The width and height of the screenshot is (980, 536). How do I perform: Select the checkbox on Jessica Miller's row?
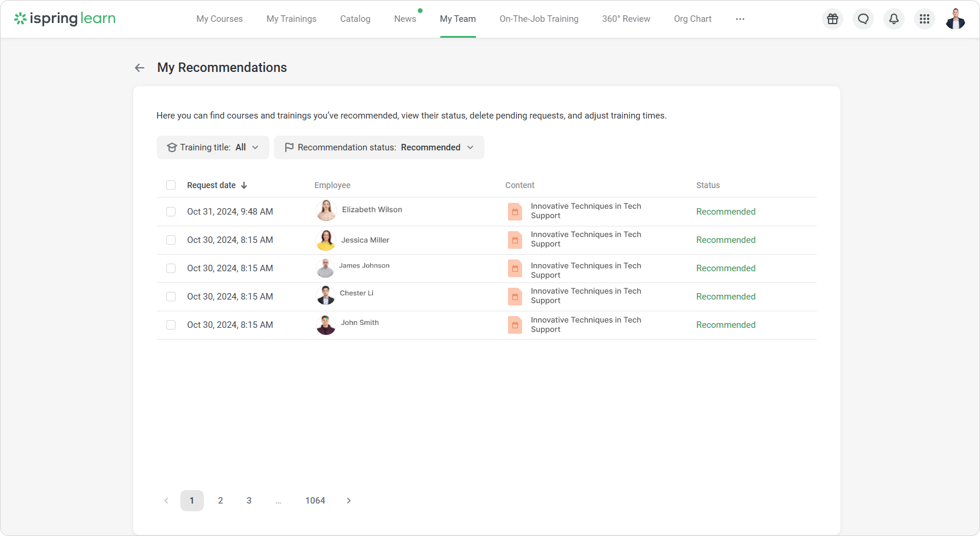click(x=171, y=240)
